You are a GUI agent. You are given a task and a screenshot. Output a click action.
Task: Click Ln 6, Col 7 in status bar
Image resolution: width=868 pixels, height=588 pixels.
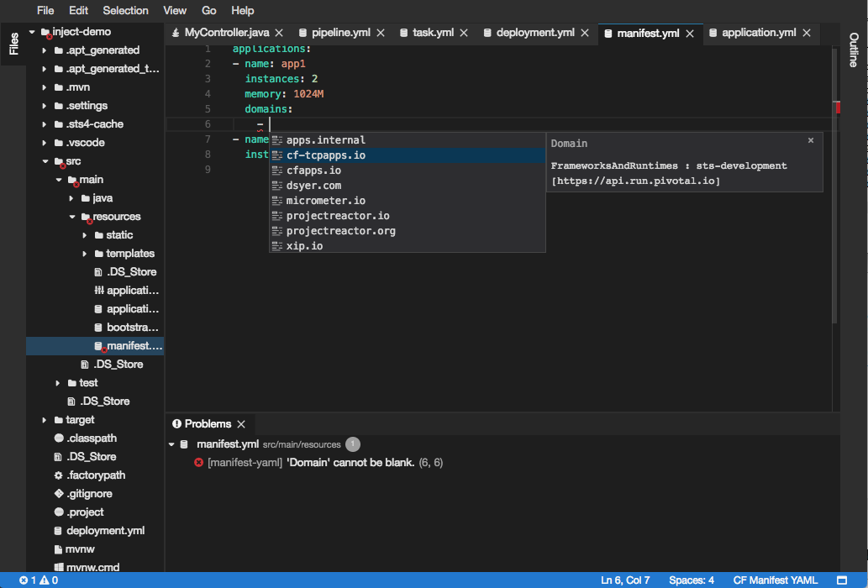point(623,580)
